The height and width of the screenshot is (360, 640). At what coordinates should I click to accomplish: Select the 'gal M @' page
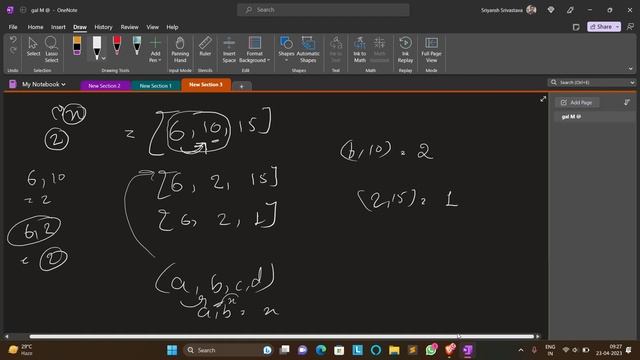(x=594, y=117)
